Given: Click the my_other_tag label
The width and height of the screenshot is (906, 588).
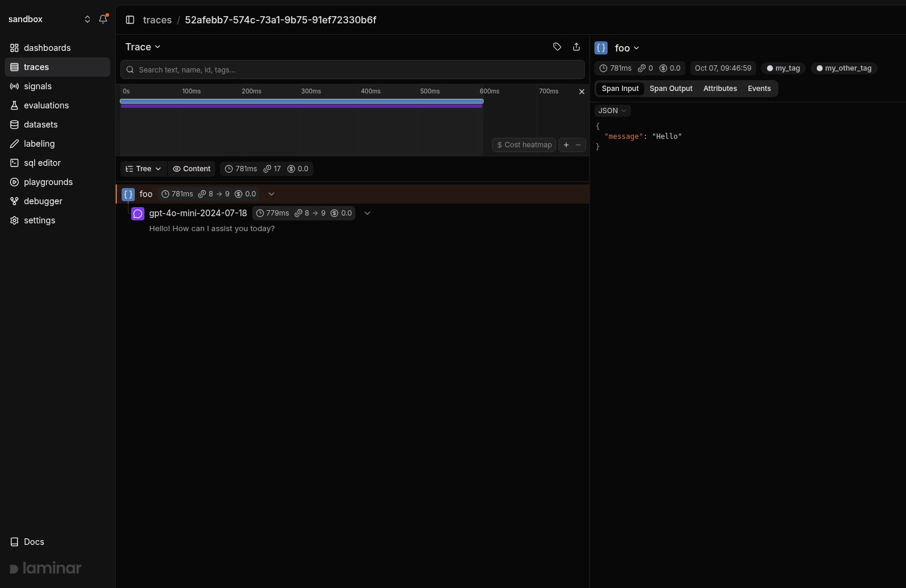Looking at the screenshot, I should 844,68.
